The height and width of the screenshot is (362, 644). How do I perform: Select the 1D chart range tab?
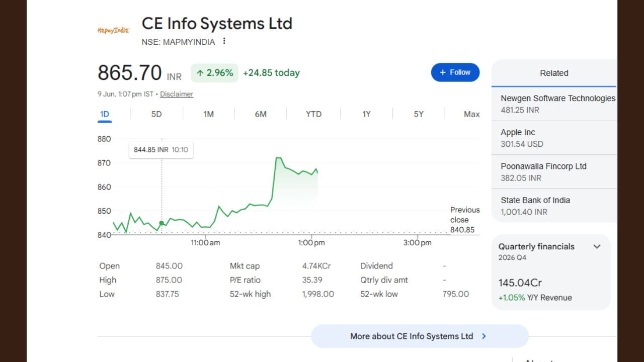[105, 114]
